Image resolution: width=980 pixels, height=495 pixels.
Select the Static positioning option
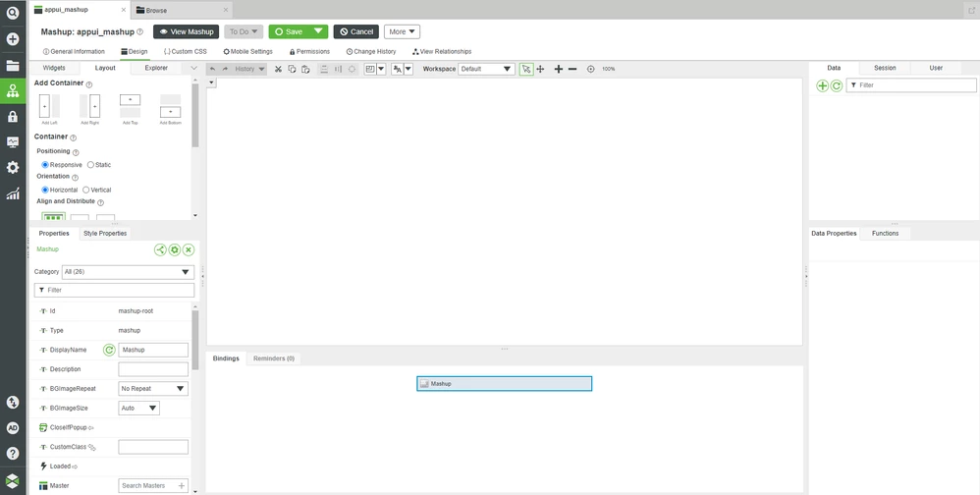pos(90,165)
